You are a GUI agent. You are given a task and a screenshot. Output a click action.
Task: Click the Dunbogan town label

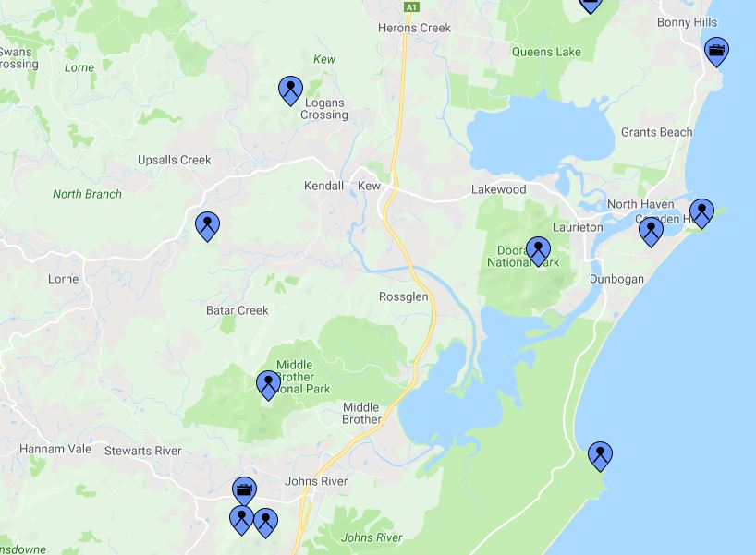point(616,280)
